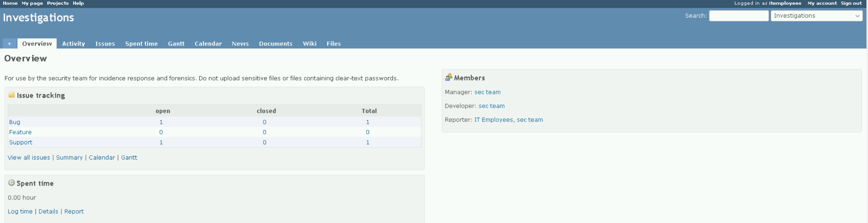Click the Bug tracker link
The height and width of the screenshot is (223, 868).
coord(14,122)
